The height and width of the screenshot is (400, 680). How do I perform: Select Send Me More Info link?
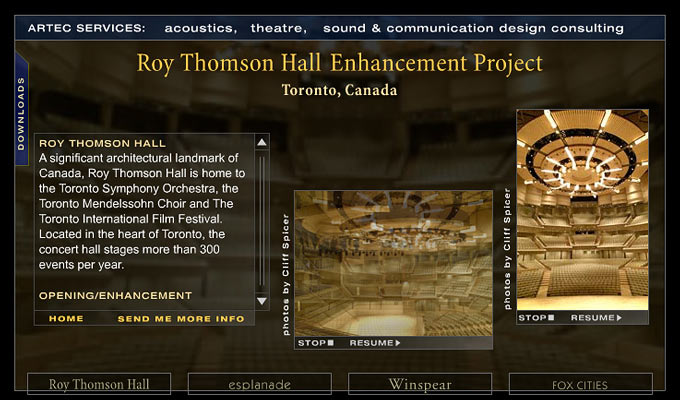click(181, 319)
